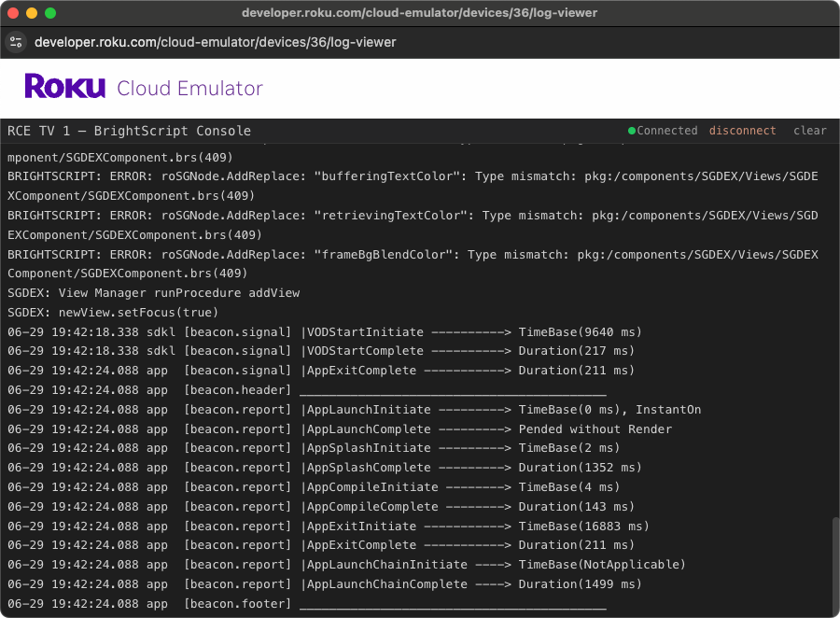This screenshot has width=840, height=618.
Task: Click the beacon.signal AppExitComplete row
Action: (321, 371)
